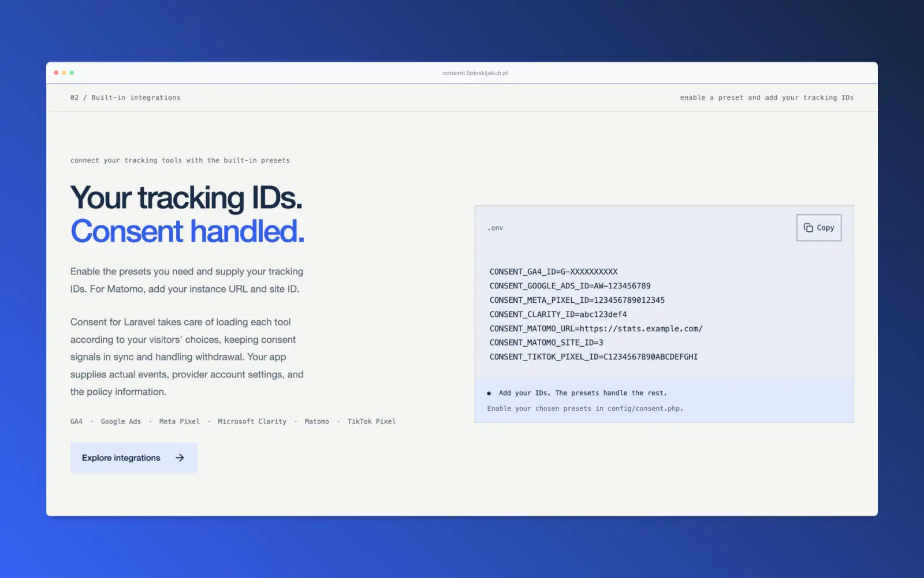Click the 'Your tracking IDs.' heading
This screenshot has height=578, width=924.
(186, 198)
